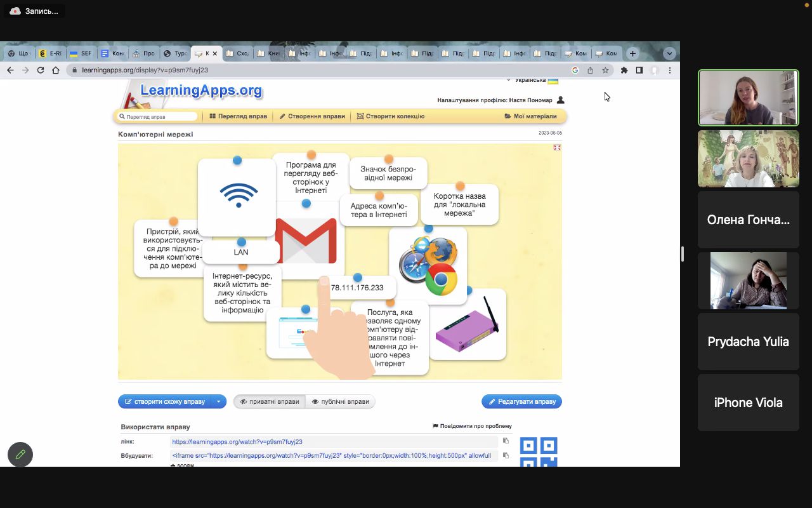Expand the створити схожу вправу dropdown arrow

click(x=218, y=401)
